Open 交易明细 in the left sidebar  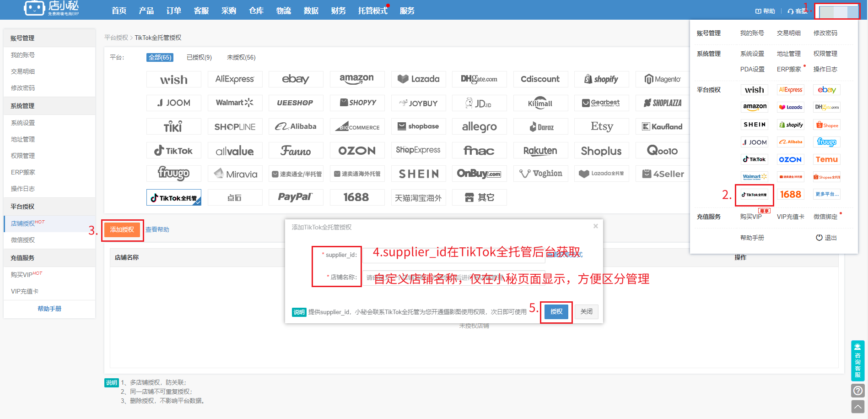pos(23,71)
